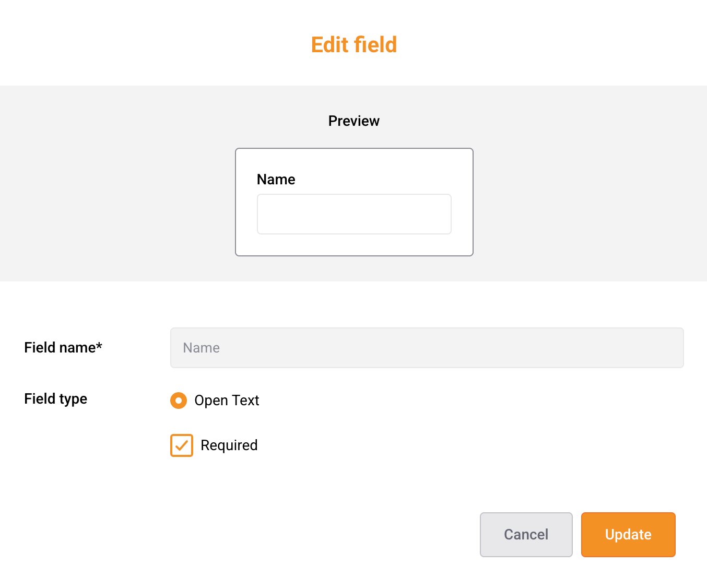The height and width of the screenshot is (588, 707).
Task: Click the grayed Name placeholder text
Action: (201, 348)
